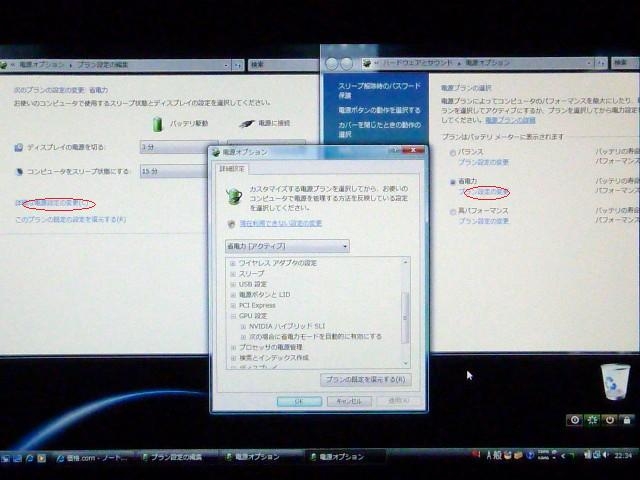Click the power button icon in the desktop gadget
The height and width of the screenshot is (480, 640).
(x=609, y=420)
